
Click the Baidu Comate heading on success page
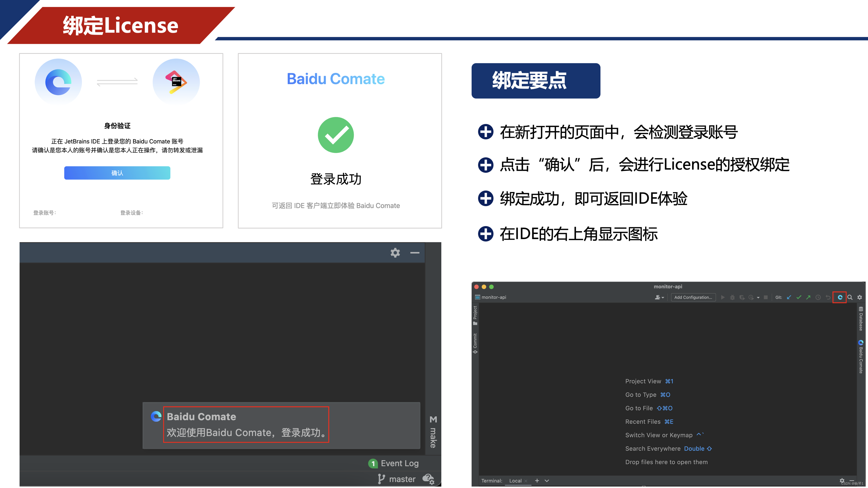(x=336, y=79)
